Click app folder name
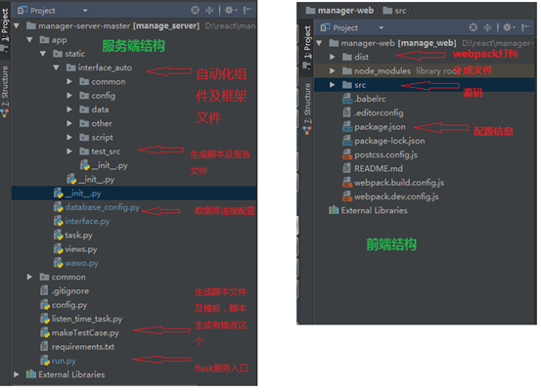Viewport: 541px width, 392px height. [59, 40]
